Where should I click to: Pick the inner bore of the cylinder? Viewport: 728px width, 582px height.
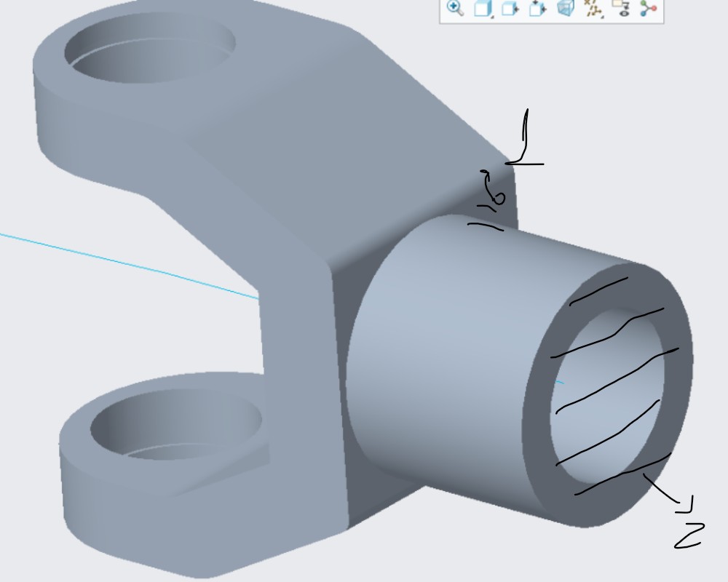coord(608,386)
